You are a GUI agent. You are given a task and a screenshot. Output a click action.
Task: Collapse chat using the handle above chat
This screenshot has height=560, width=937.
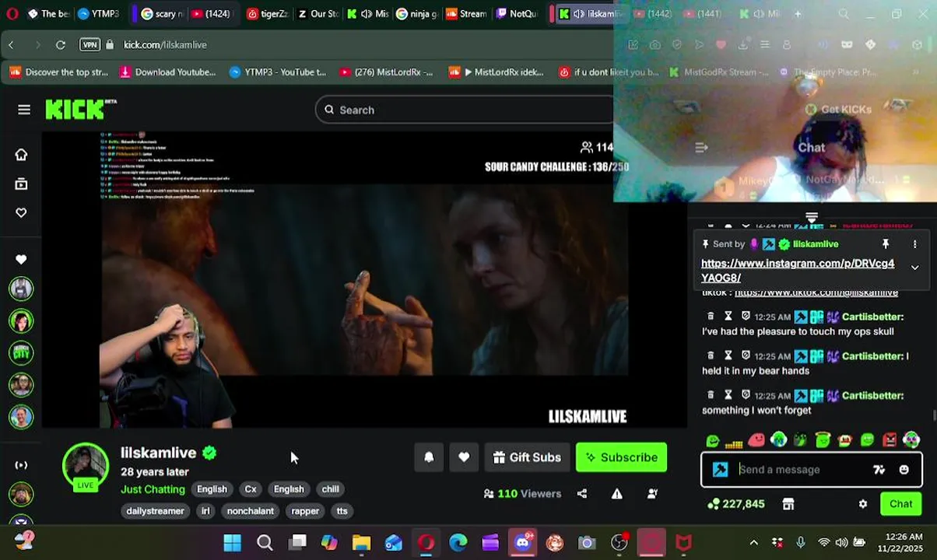click(x=812, y=218)
